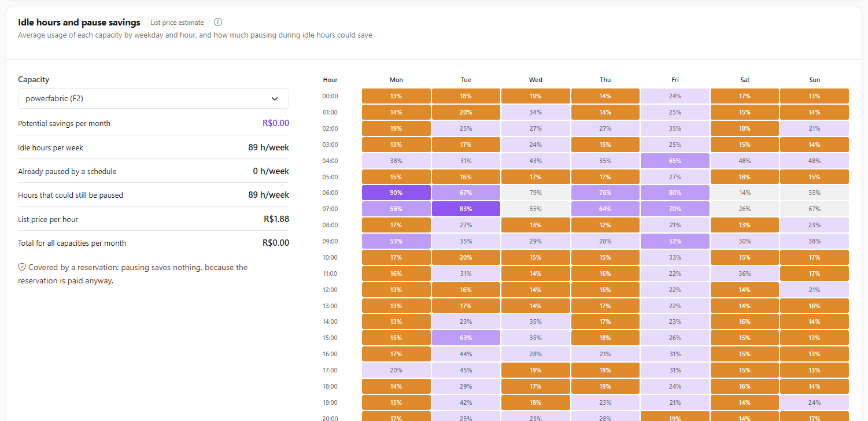Click the shield icon before Covered by a reservation

point(22,268)
